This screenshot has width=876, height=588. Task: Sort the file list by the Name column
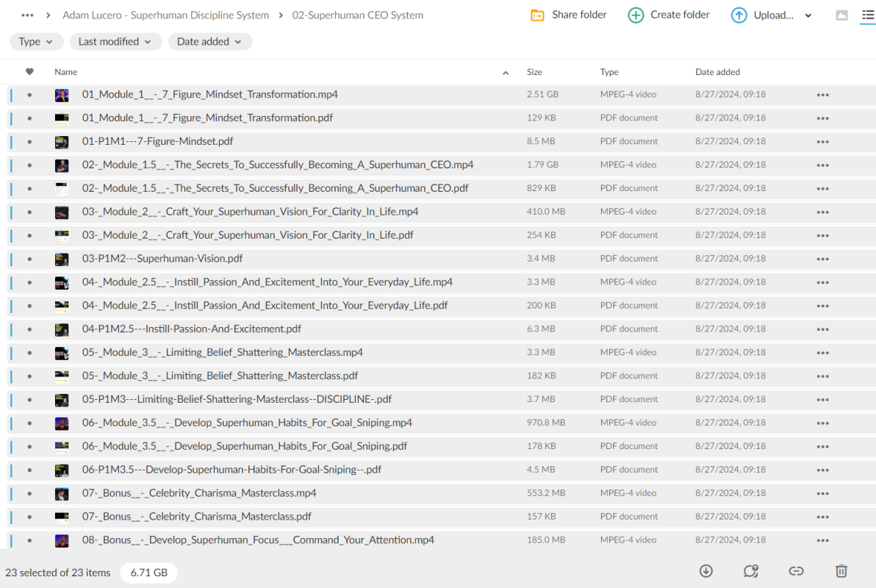[x=66, y=72]
